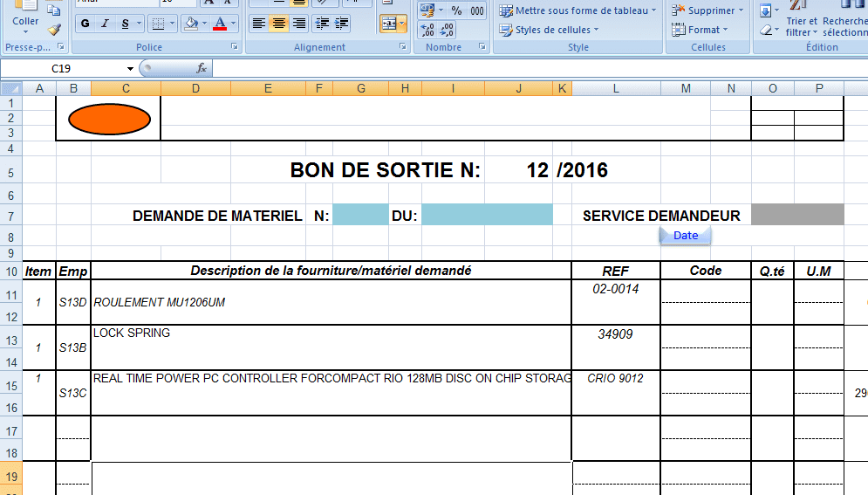Screen dimensions: 868x495
Task: Click the Fill down icon in Édition
Action: coord(766,10)
